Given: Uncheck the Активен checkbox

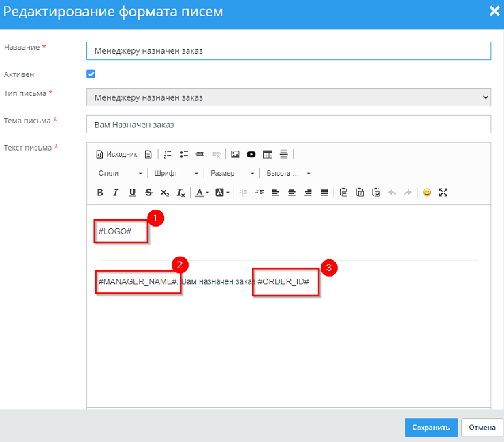Looking at the screenshot, I should 91,74.
